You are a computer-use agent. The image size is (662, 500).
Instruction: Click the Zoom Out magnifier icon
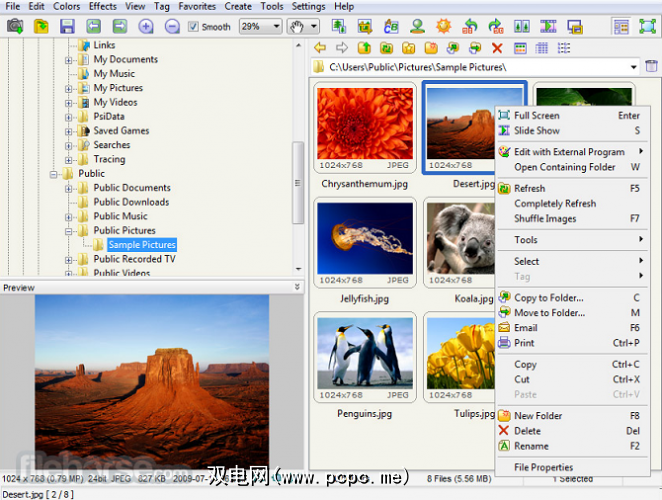[x=171, y=26]
